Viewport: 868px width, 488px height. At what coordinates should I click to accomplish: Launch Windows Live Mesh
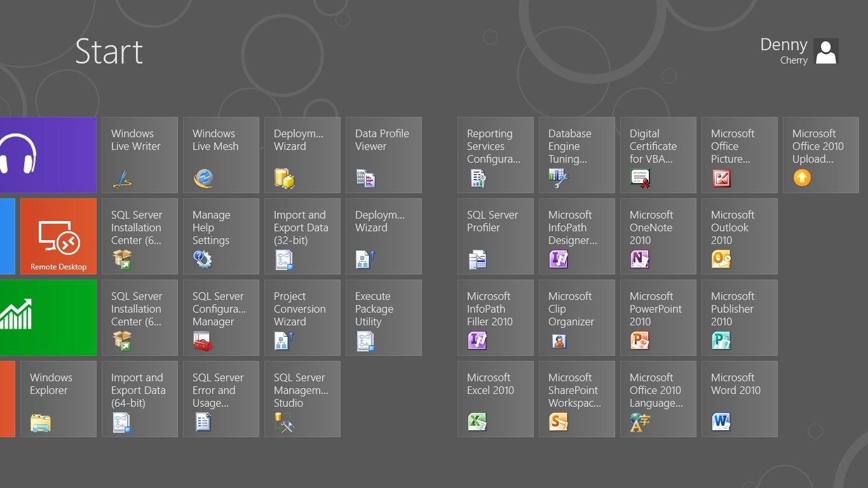(x=221, y=155)
